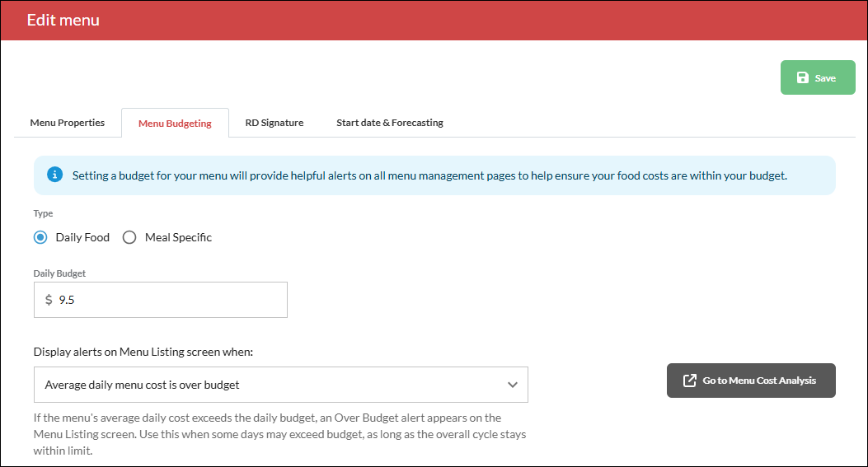The image size is (868, 467).
Task: Open the Menu Budgeting tab
Action: click(175, 123)
